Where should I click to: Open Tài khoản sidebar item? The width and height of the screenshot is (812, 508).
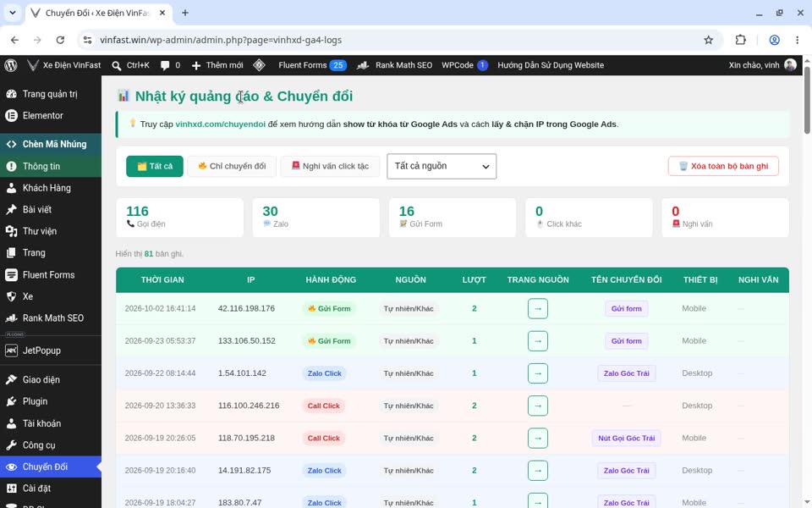(x=51, y=423)
